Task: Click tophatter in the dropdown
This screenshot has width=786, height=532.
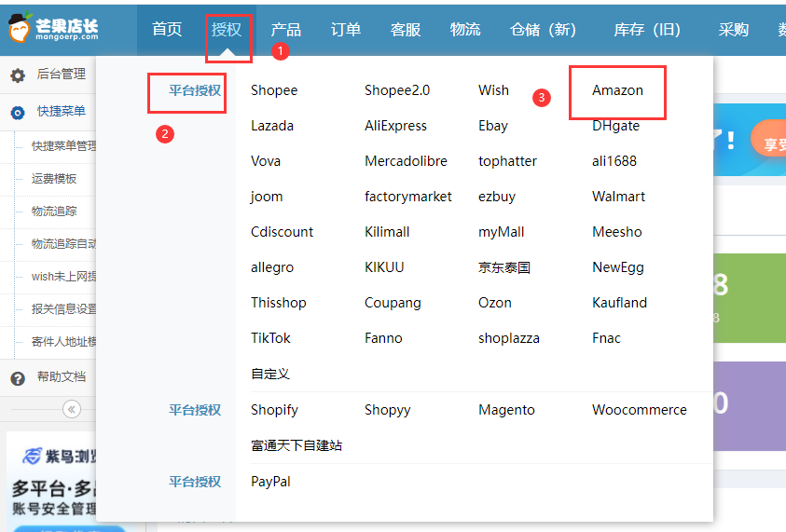Action: click(x=508, y=161)
